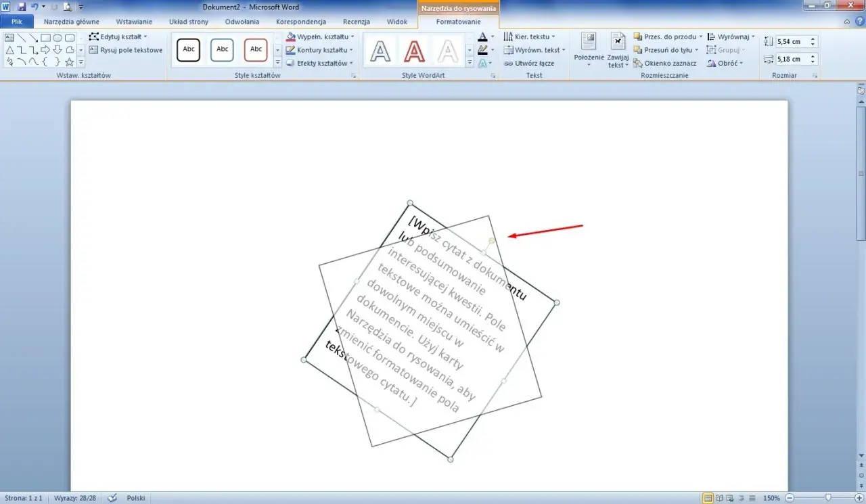Viewport: 866px width, 504px height.
Task: Apply the blue outline Abc shape style
Action: point(223,50)
